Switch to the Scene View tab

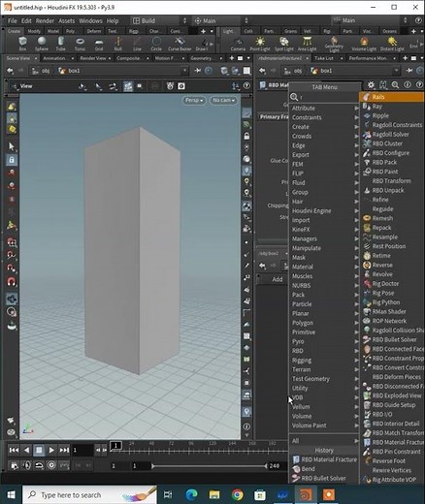(x=18, y=58)
